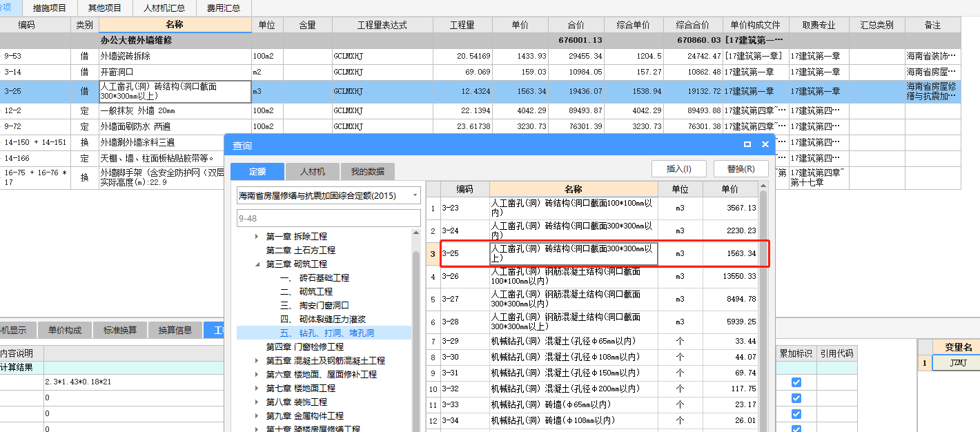Screen dimensions: 980x432
Task: Maximize the 查询 dialog window
Action: coord(747,145)
